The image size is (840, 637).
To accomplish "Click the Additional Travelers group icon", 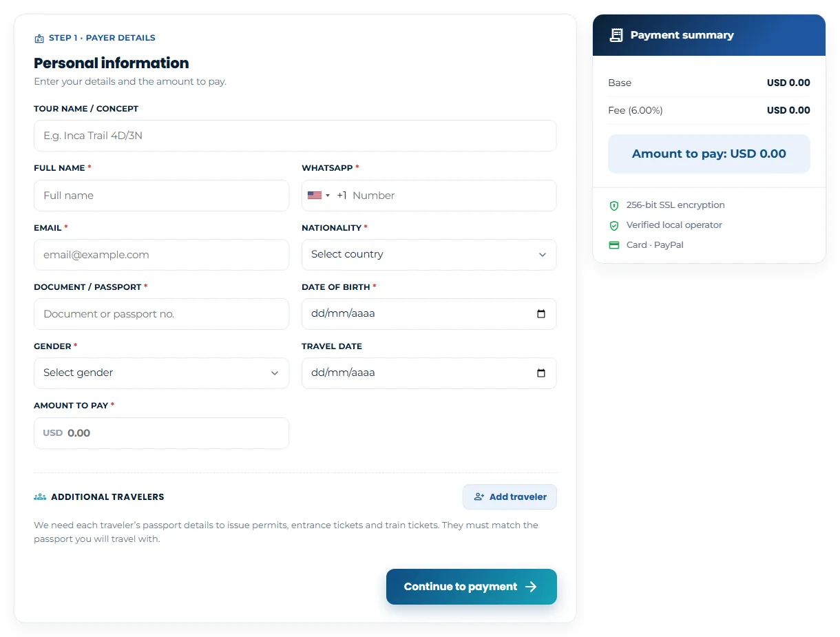I will point(40,497).
